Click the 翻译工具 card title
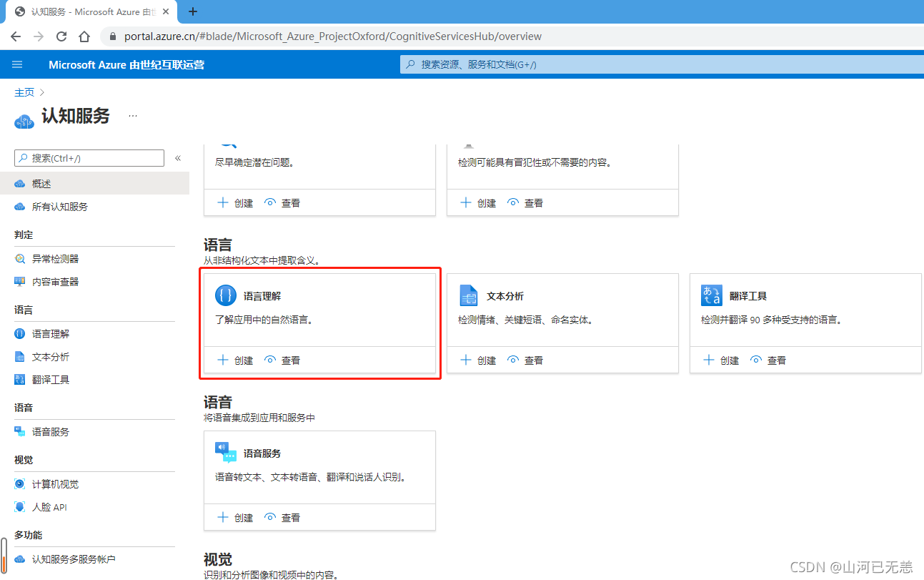The image size is (924, 580). [x=748, y=296]
